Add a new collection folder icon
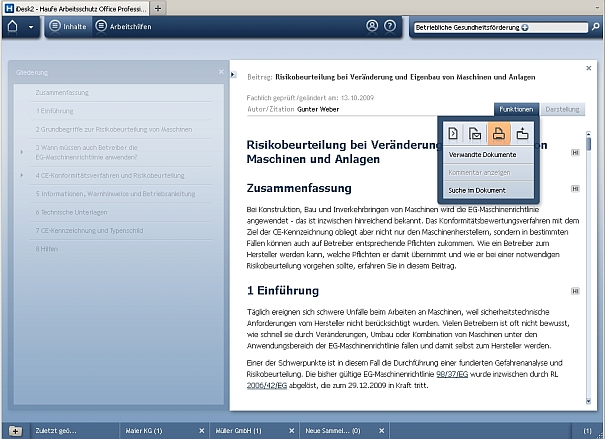The height and width of the screenshot is (439, 605). 15,431
